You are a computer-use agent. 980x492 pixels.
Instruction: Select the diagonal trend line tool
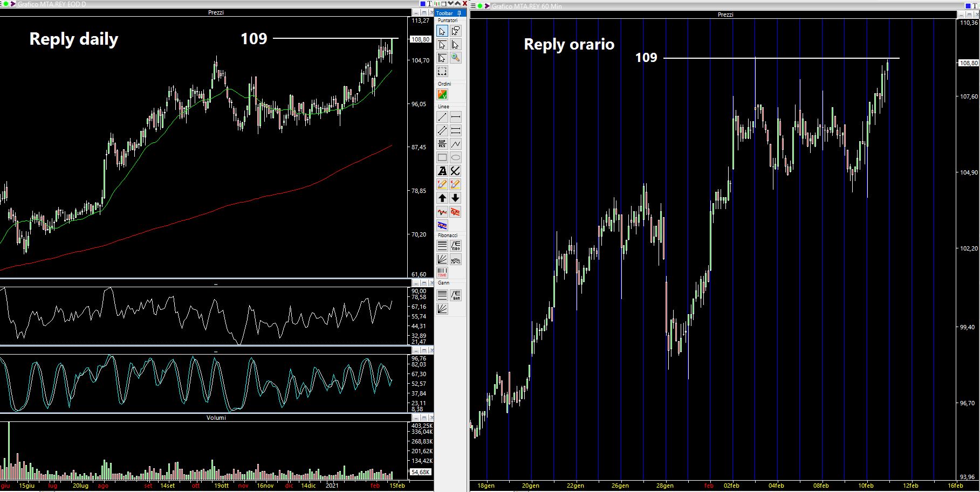(442, 117)
